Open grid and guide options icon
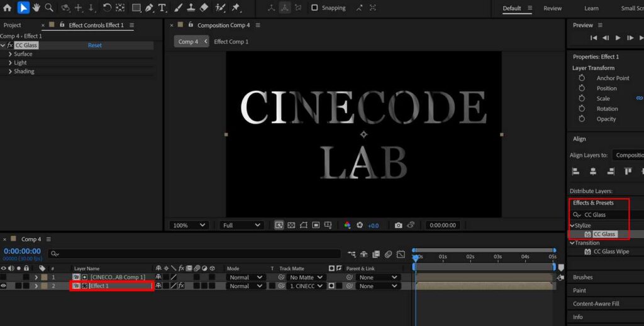Screen dimensions: 644x326 pos(328,225)
